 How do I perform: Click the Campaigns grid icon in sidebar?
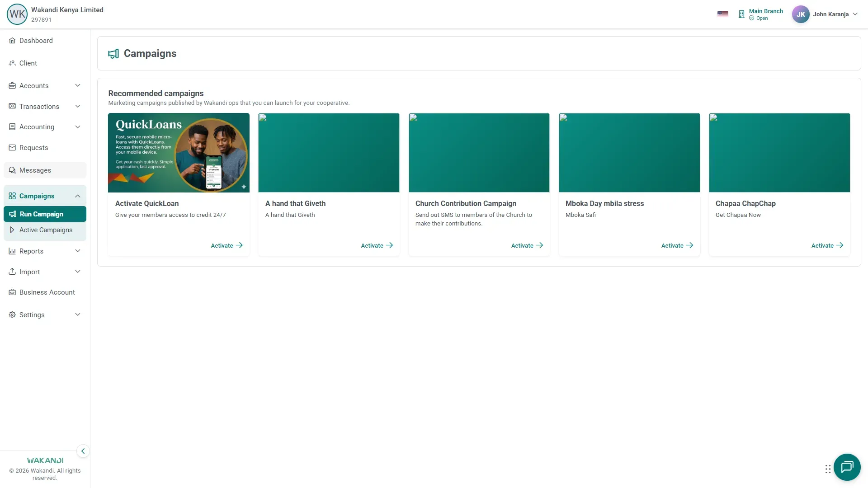(x=12, y=196)
